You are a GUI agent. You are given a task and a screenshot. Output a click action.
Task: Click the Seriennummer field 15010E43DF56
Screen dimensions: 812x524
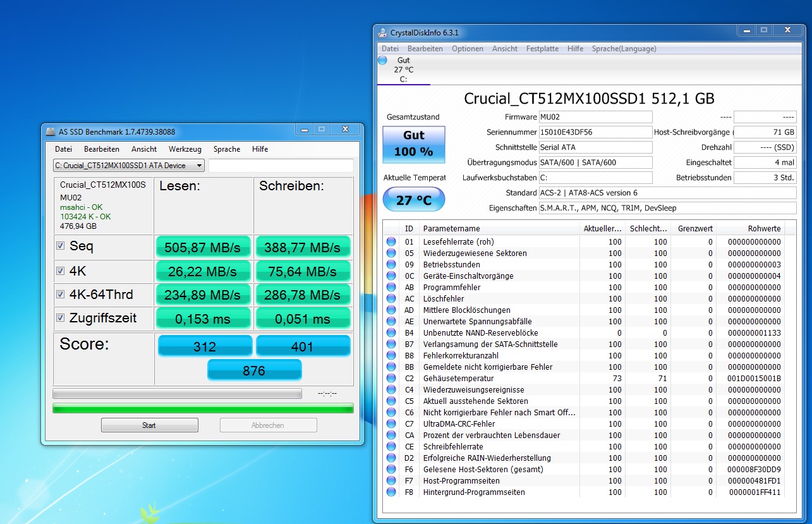595,132
